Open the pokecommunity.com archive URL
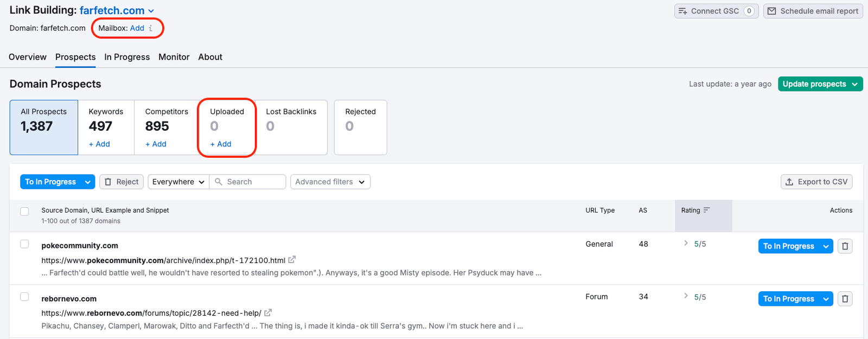The height and width of the screenshot is (339, 868). pyautogui.click(x=163, y=260)
